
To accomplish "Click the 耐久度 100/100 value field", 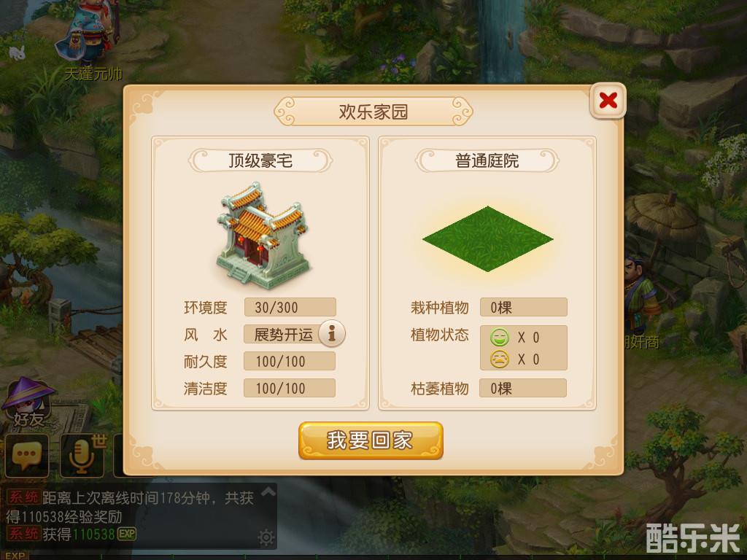I will 290,361.
